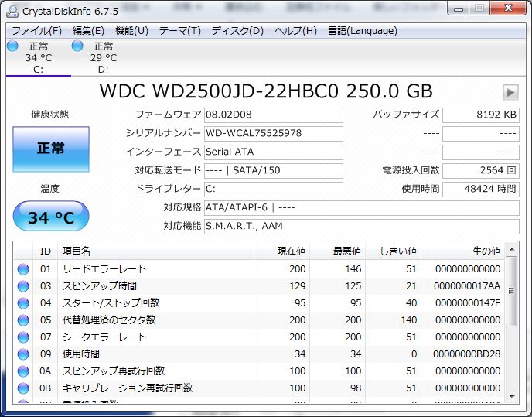Click the 対応転送モード field SATA/150
This screenshot has width=532, height=417.
(x=274, y=170)
